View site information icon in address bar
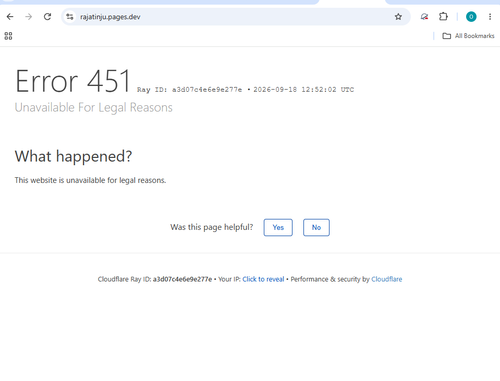 pos(70,17)
